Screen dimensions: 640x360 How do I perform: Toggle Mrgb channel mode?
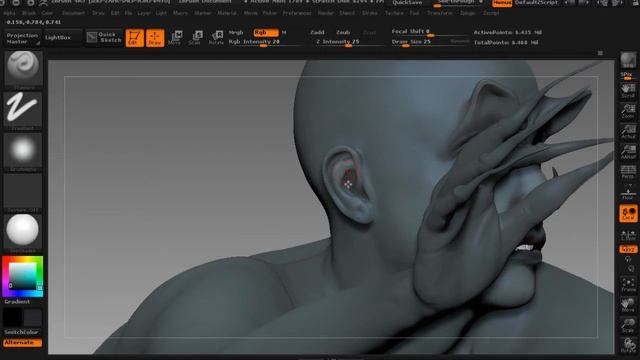coord(236,32)
